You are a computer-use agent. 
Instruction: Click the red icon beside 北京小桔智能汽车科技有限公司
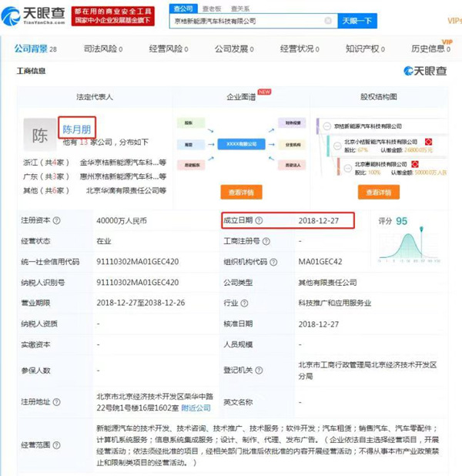point(428,142)
